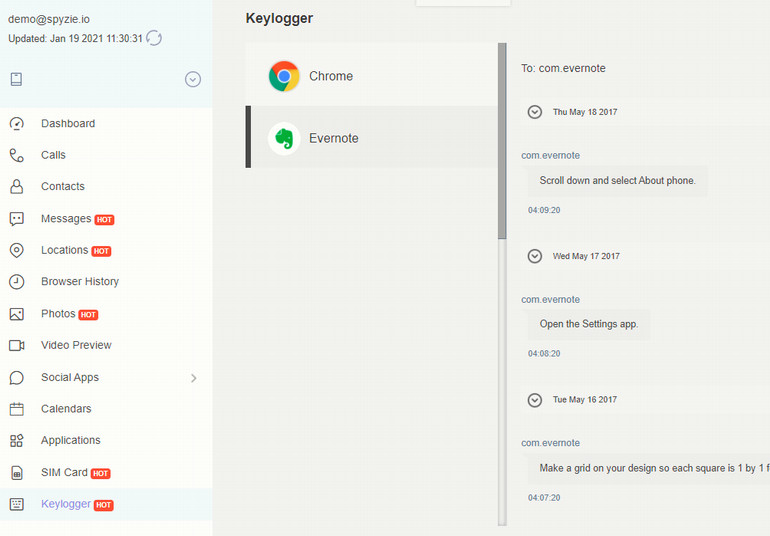The width and height of the screenshot is (770, 536).
Task: Click the Applications grid icon
Action: pyautogui.click(x=17, y=440)
